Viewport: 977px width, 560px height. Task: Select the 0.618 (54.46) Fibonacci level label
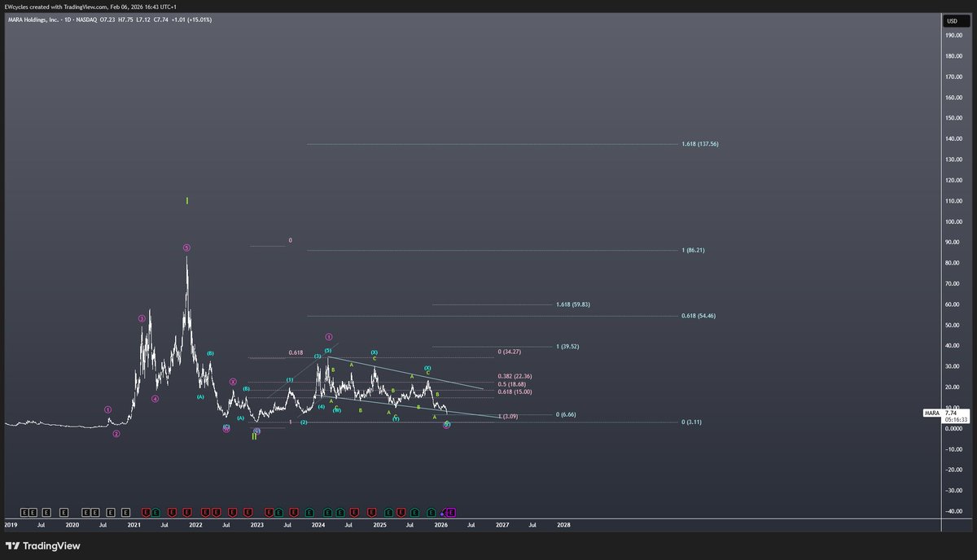pos(699,316)
